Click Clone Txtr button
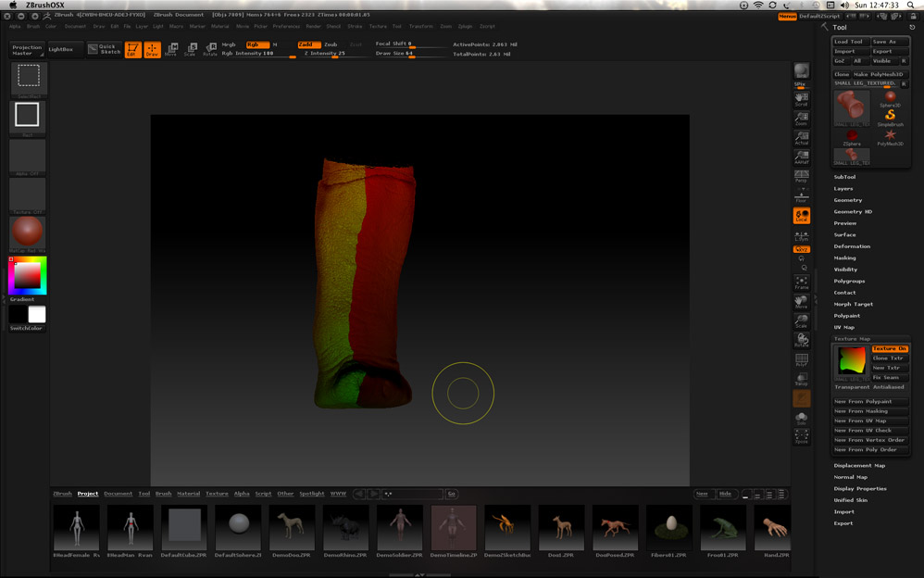 (890, 358)
